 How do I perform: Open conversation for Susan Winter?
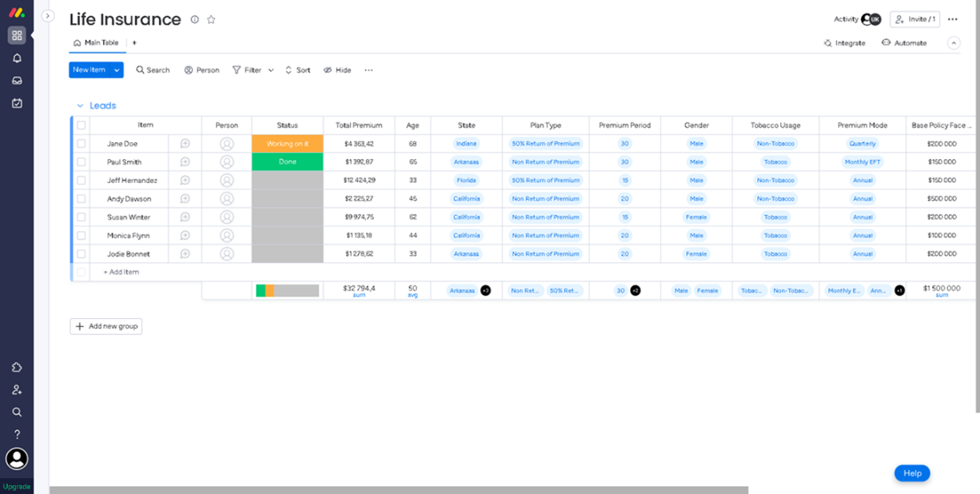point(185,217)
